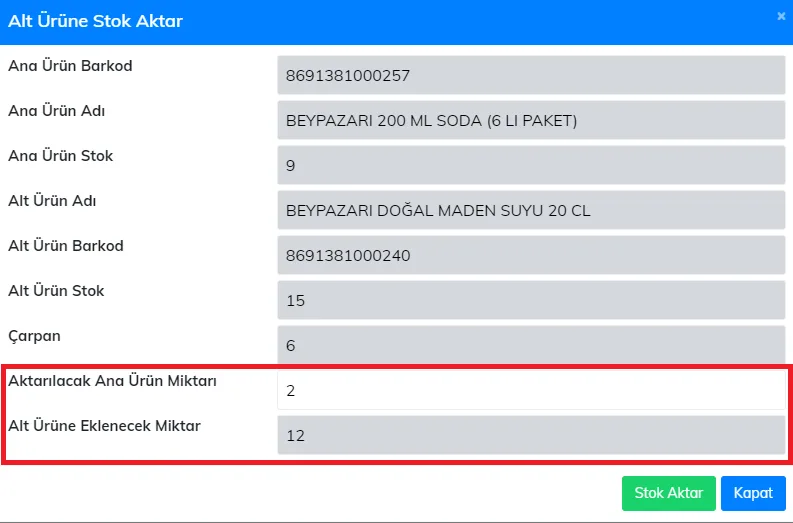The width and height of the screenshot is (793, 523).
Task: Click the Ana Ürün Stok field
Action: point(531,165)
